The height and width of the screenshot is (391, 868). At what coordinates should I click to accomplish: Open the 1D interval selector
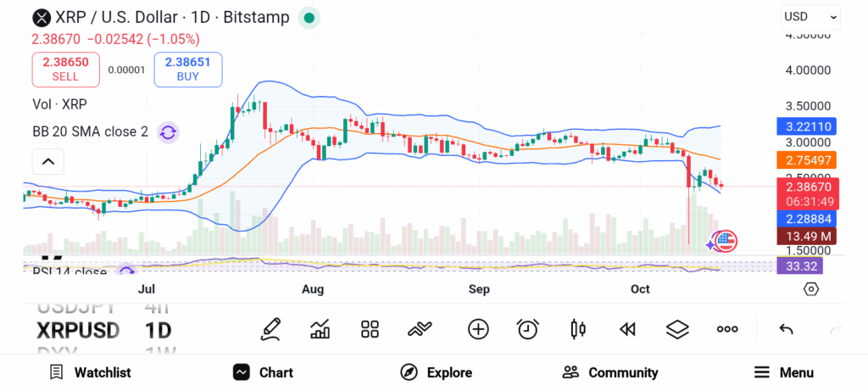[157, 330]
